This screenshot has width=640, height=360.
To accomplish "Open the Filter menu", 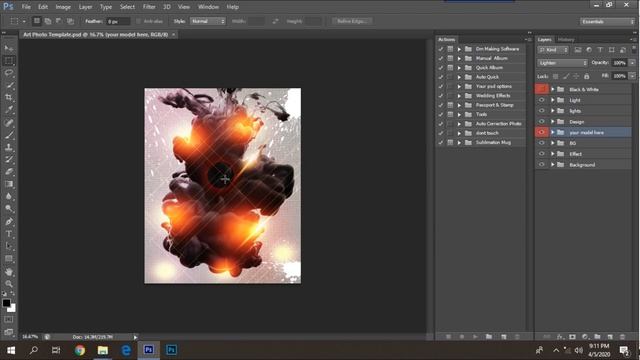I will 149,7.
